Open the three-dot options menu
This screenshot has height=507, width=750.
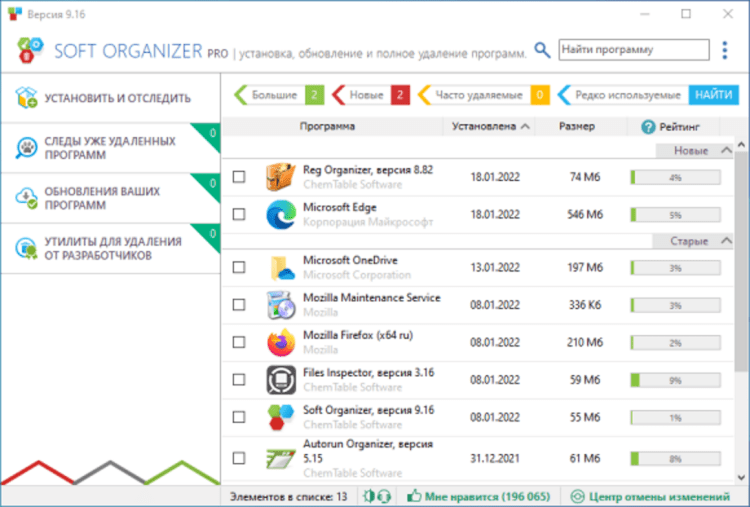click(725, 50)
